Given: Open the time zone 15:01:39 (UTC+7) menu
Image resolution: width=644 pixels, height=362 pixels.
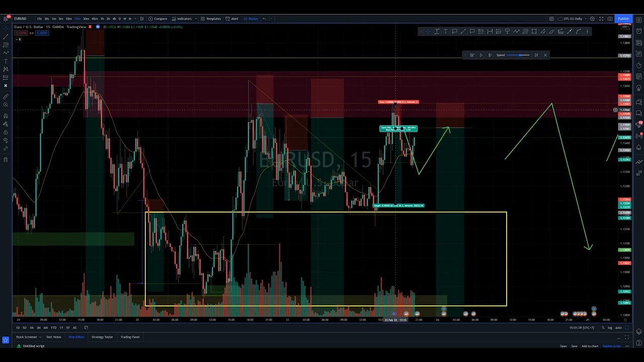Looking at the screenshot, I should (582, 328).
